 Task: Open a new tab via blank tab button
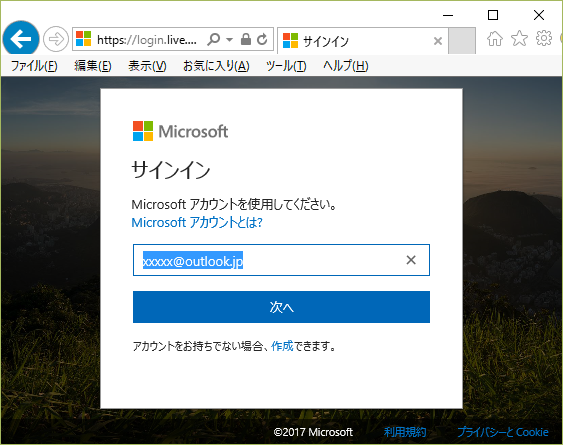click(462, 40)
